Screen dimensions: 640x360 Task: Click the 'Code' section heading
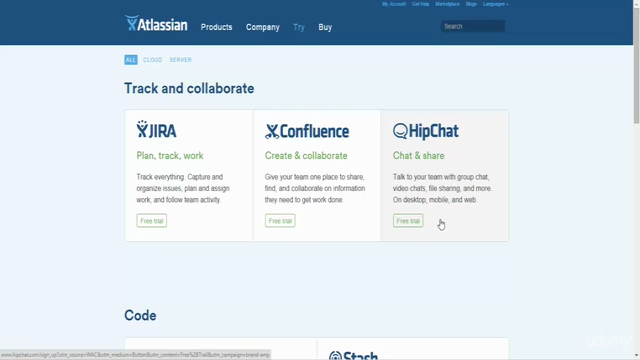140,315
